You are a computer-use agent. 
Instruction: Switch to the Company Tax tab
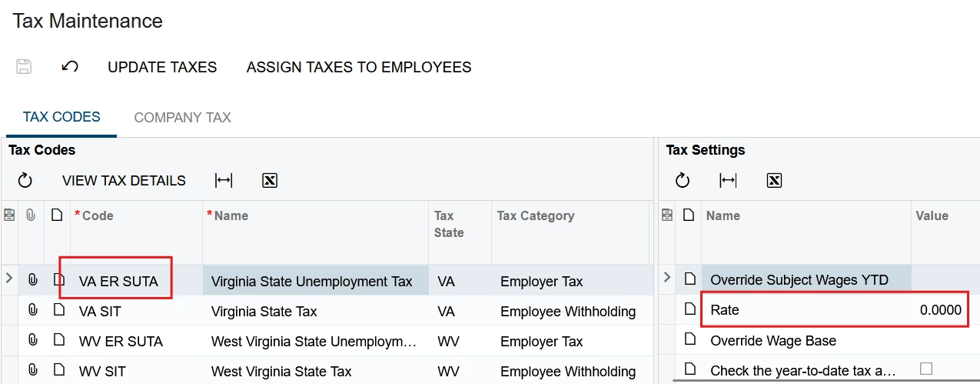(183, 118)
